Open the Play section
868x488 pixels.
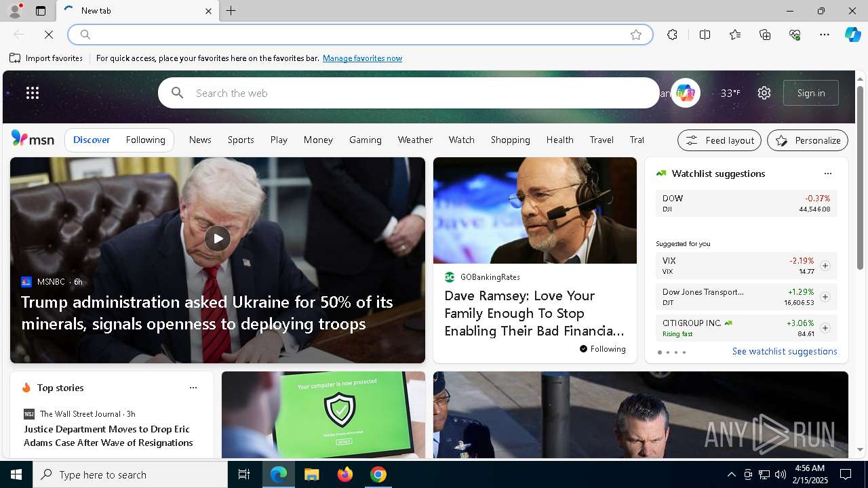tap(279, 140)
